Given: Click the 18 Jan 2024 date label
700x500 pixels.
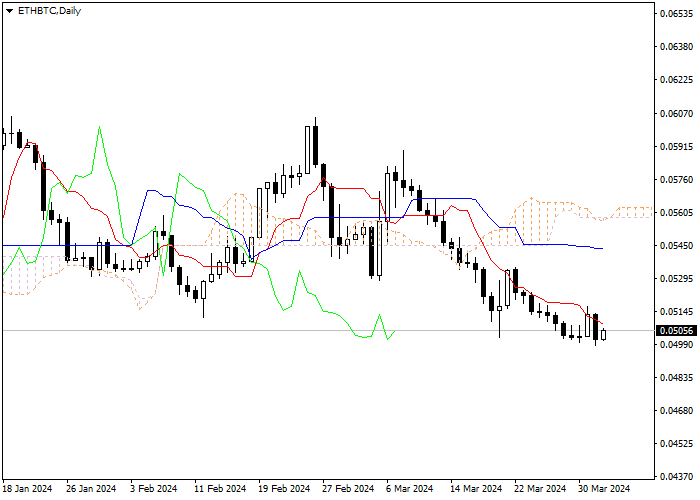Looking at the screenshot, I should coord(27,489).
